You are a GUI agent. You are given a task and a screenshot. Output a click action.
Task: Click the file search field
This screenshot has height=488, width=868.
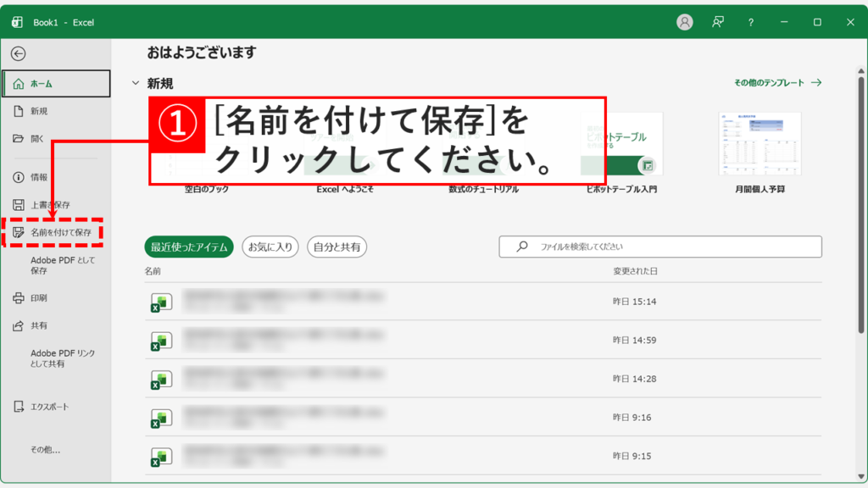660,247
